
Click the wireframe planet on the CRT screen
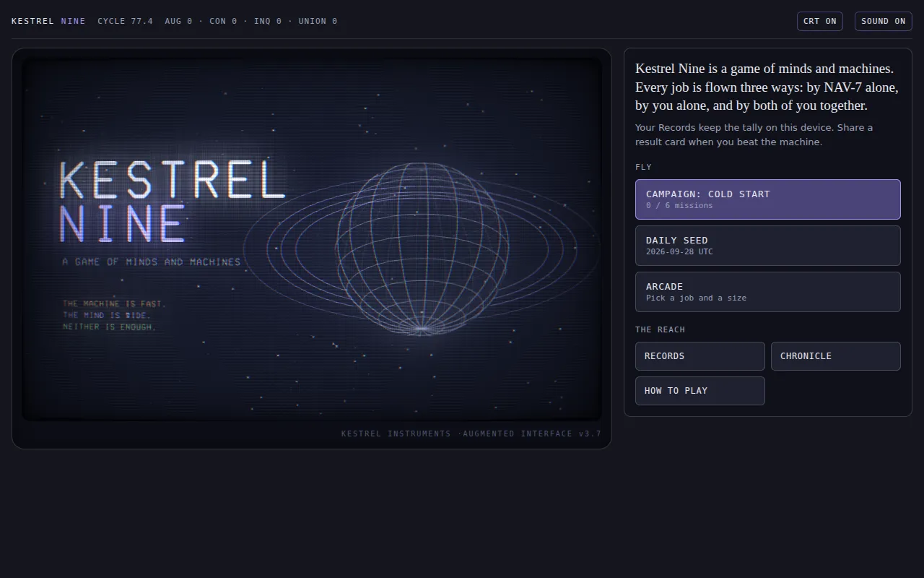click(x=422, y=249)
